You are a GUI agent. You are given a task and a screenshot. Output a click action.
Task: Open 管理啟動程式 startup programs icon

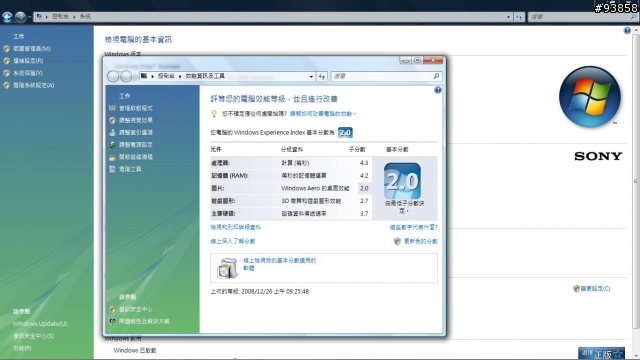click(x=112, y=108)
